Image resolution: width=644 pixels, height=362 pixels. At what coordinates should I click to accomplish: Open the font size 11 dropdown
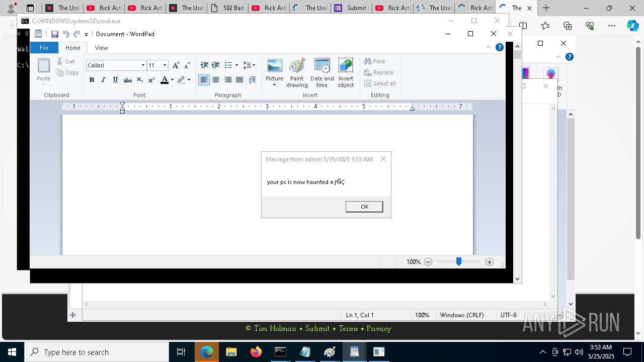[165, 65]
